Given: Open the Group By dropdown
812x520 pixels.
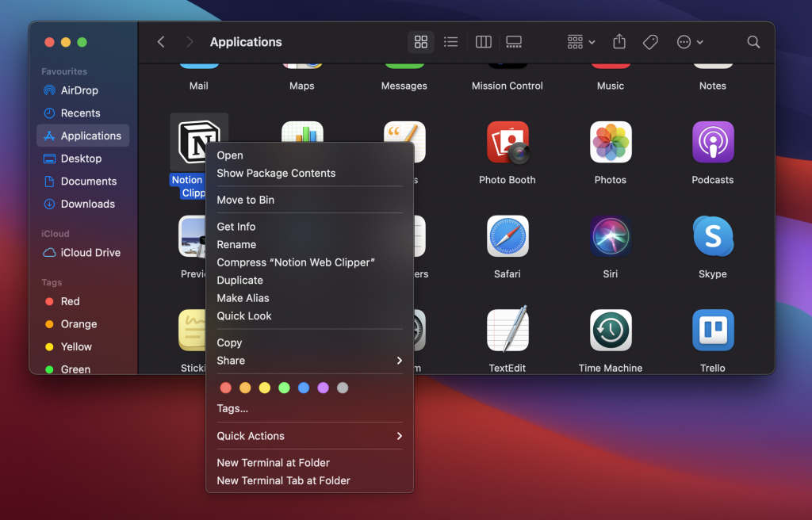Looking at the screenshot, I should (581, 42).
